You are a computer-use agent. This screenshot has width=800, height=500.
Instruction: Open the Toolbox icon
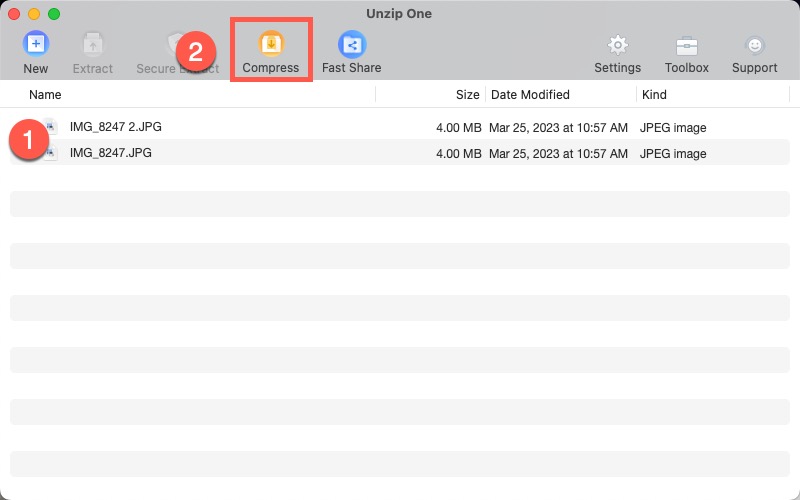point(686,45)
